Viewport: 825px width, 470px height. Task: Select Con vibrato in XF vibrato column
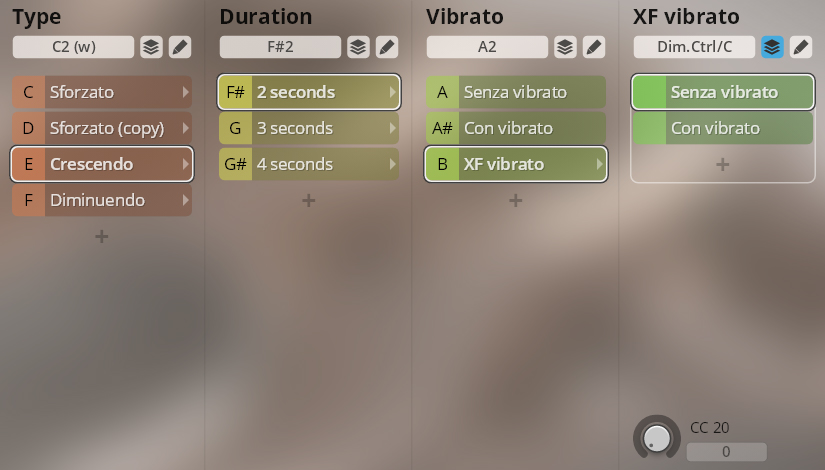(723, 128)
